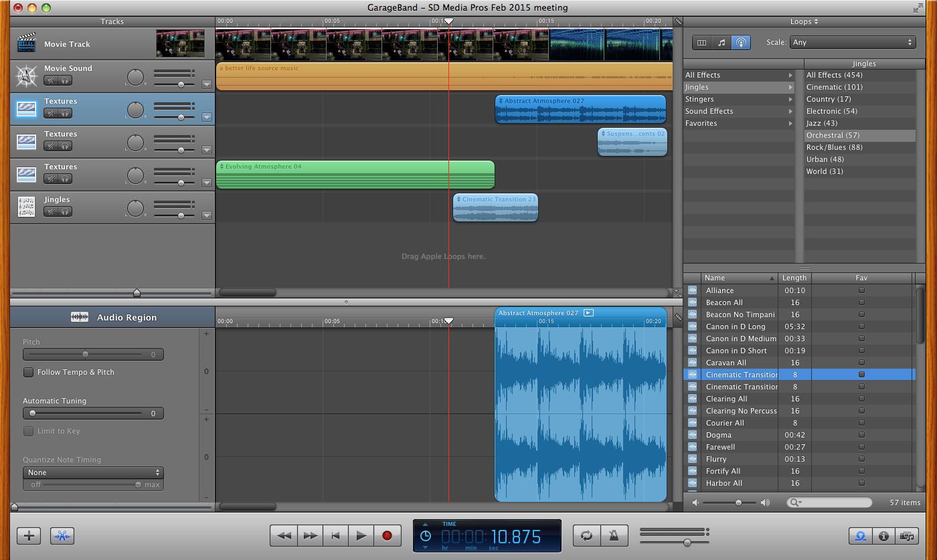Enable Follow Tempo & Pitch checkbox
The height and width of the screenshot is (560, 937).
(x=28, y=372)
